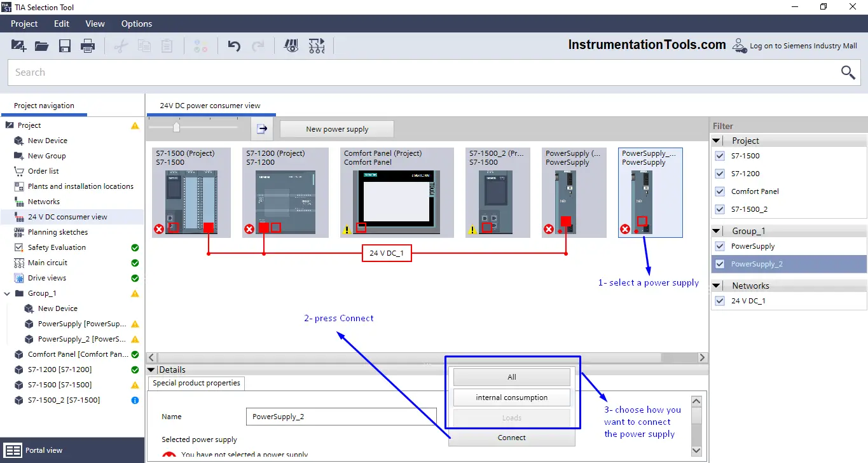Open the Project menu
Screen dimensions: 868x463
pyautogui.click(x=24, y=24)
